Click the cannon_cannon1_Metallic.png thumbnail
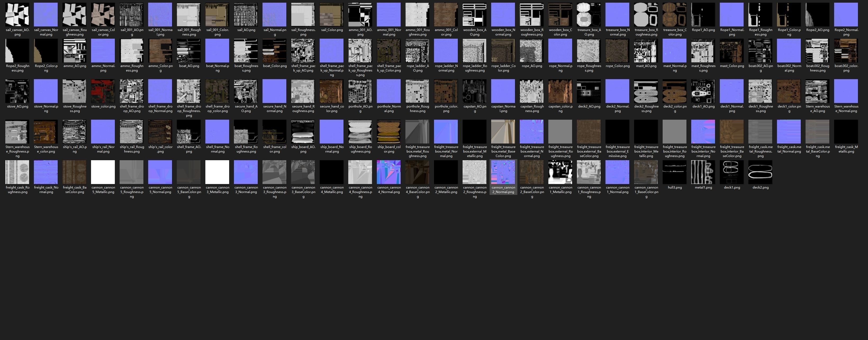 coord(560,172)
